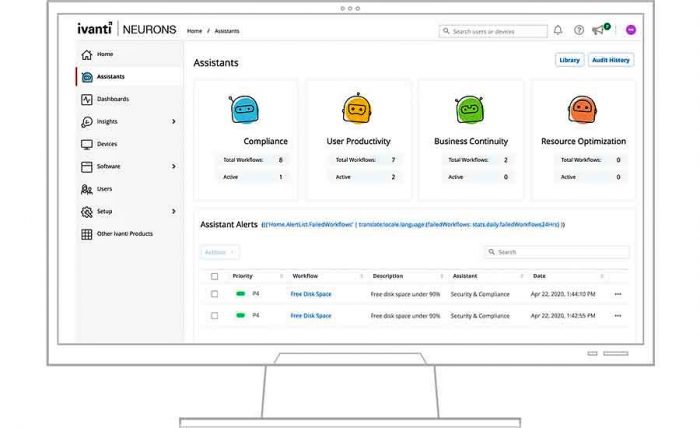Click User Productivity Active value 2
Image resolution: width=700 pixels, height=428 pixels.
(x=393, y=177)
